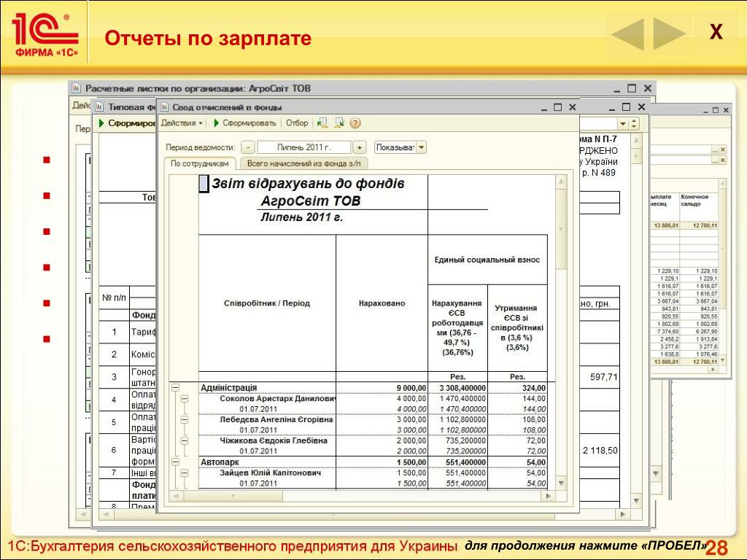This screenshot has width=747, height=560.
Task: Click the 1C company logo
Action: point(43,34)
